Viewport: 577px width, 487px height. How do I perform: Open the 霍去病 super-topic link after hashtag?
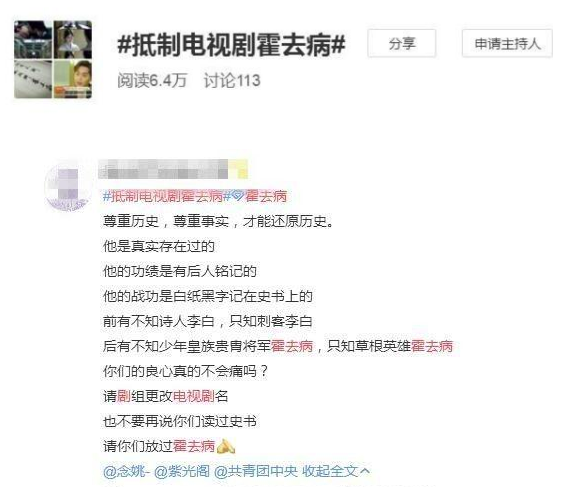pos(266,197)
